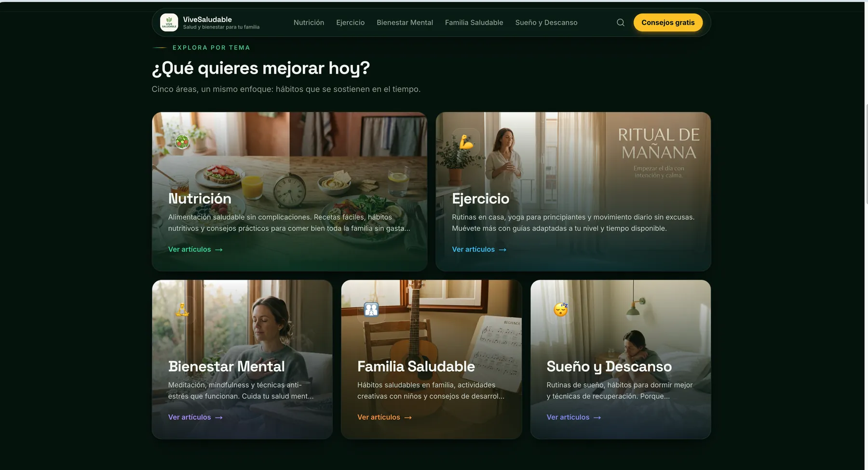Viewport: 868px width, 470px height.
Task: Click arrow beside Familia Saludable Ver artículos
Action: click(x=408, y=417)
